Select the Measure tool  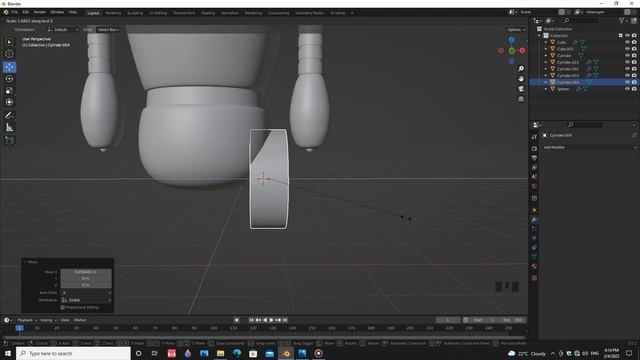9,127
